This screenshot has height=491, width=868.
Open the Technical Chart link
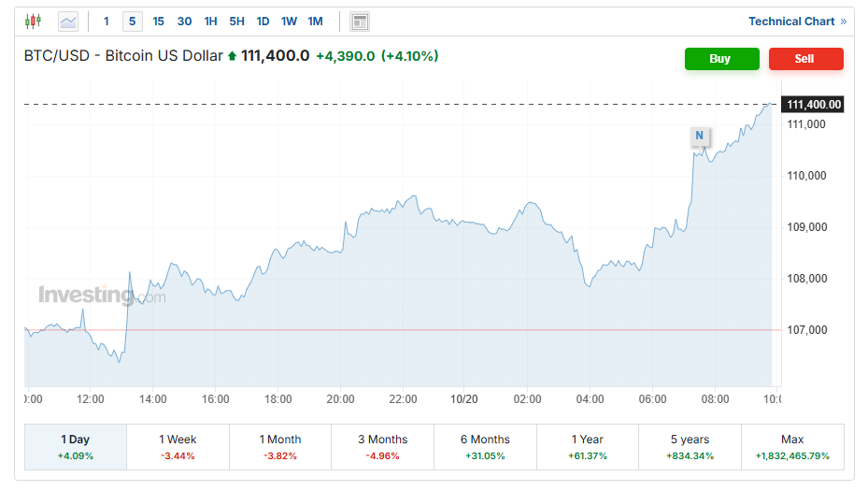[797, 21]
